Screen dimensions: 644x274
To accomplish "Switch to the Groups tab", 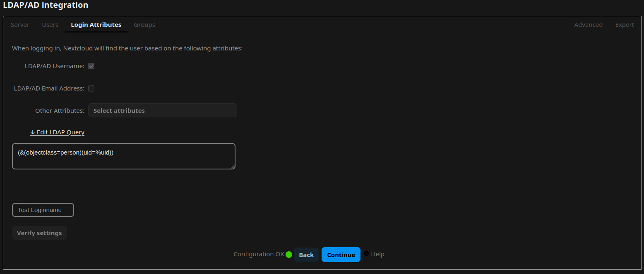I will pos(144,25).
